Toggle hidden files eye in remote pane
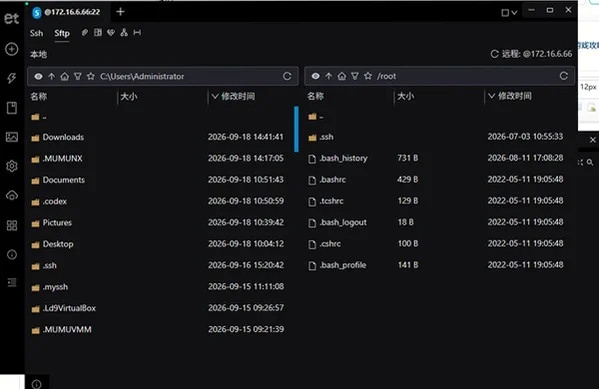The width and height of the screenshot is (599, 389). 315,76
